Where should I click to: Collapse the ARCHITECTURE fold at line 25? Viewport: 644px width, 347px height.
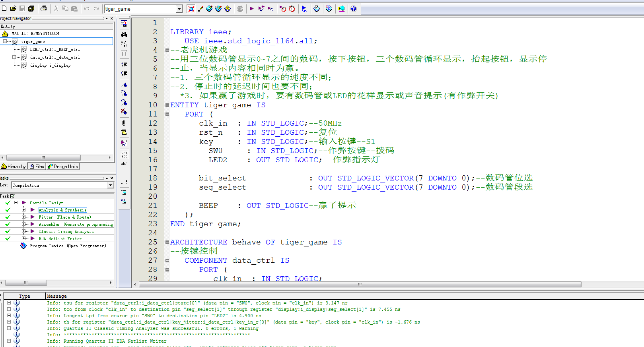click(x=167, y=242)
